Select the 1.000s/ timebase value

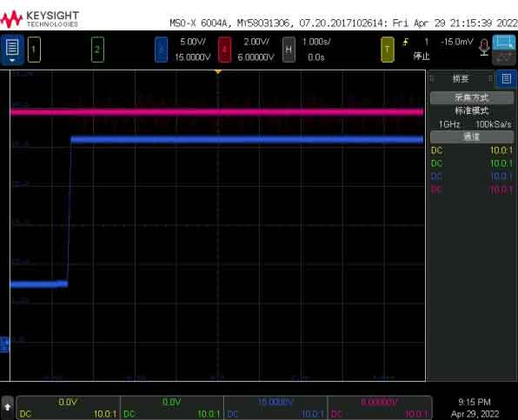(316, 42)
